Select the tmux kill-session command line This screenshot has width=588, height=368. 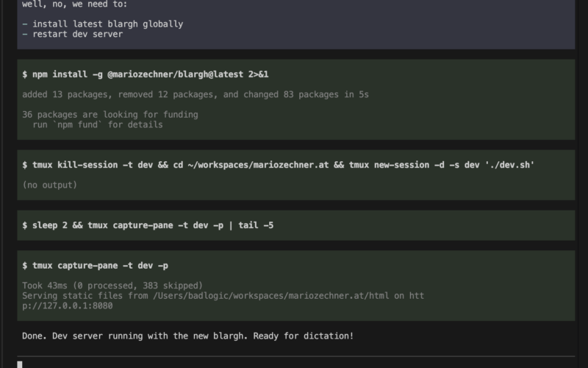pos(278,165)
